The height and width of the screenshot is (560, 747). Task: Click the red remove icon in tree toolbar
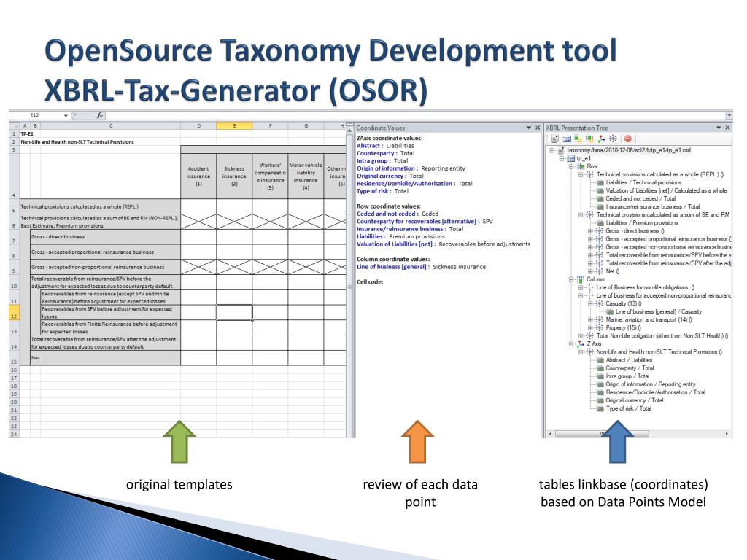tap(628, 139)
